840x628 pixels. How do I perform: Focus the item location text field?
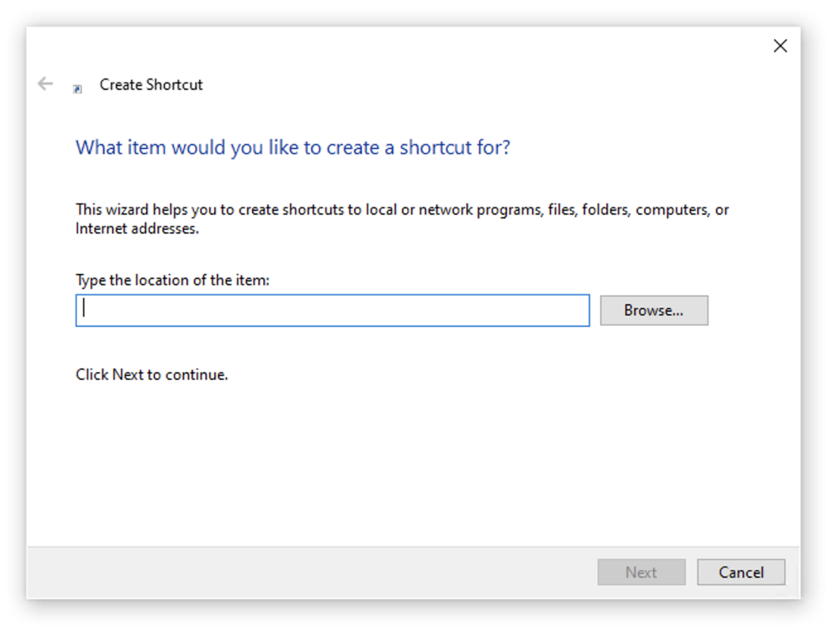(x=332, y=310)
